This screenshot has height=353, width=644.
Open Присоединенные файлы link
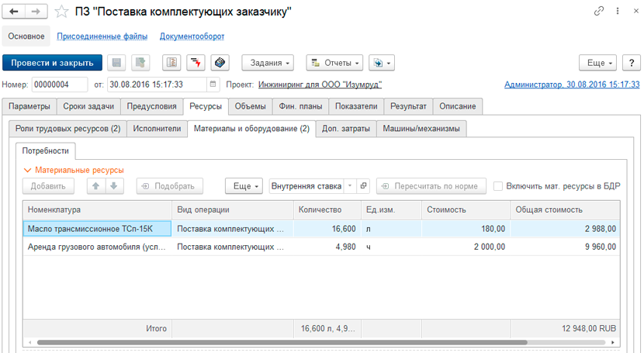pyautogui.click(x=102, y=36)
